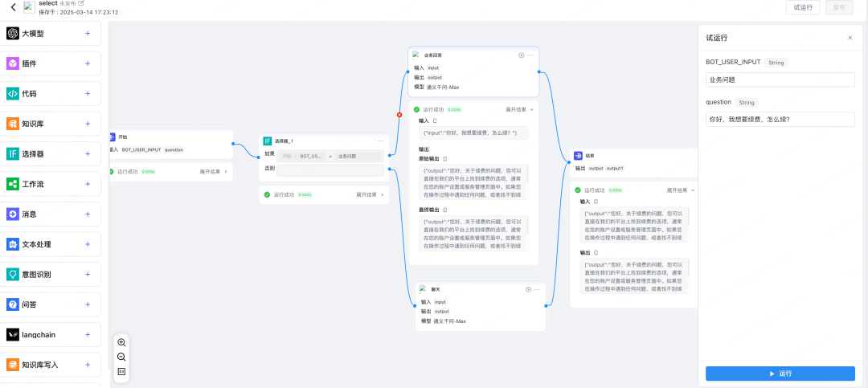Copy the 原始输出 content
The image size is (868, 388).
pyautogui.click(x=445, y=159)
